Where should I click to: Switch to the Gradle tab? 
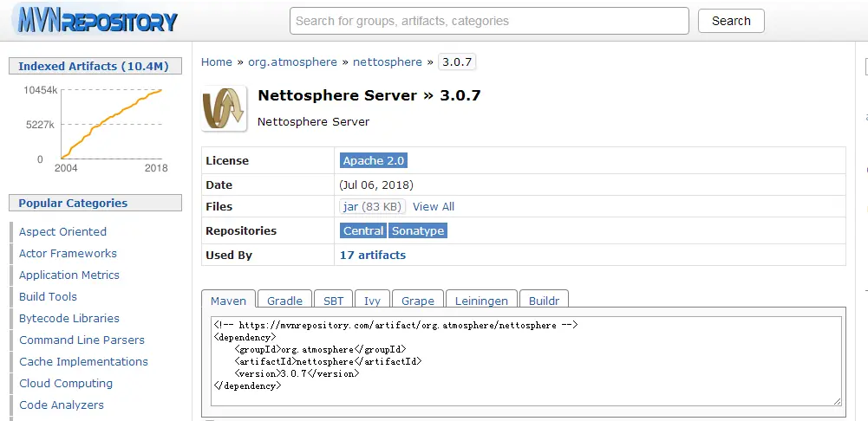284,301
